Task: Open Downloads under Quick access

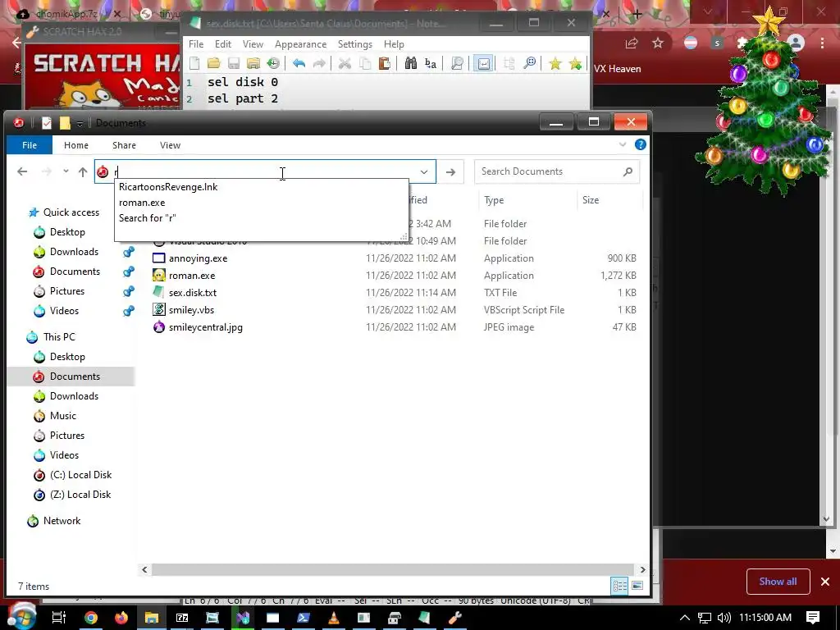Action: coord(74,252)
